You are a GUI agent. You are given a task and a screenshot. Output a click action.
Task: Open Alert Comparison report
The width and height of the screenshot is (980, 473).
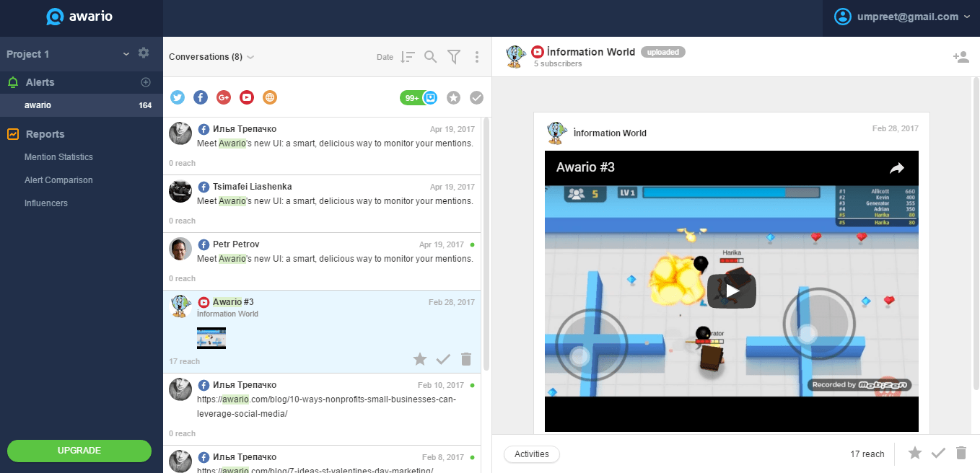(x=58, y=180)
